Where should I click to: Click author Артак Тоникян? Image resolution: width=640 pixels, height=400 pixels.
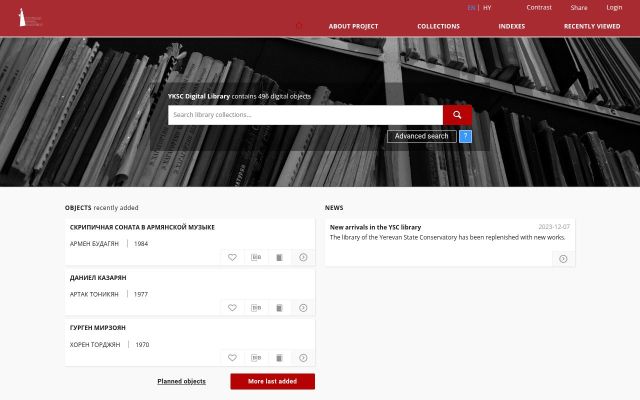[x=94, y=294]
